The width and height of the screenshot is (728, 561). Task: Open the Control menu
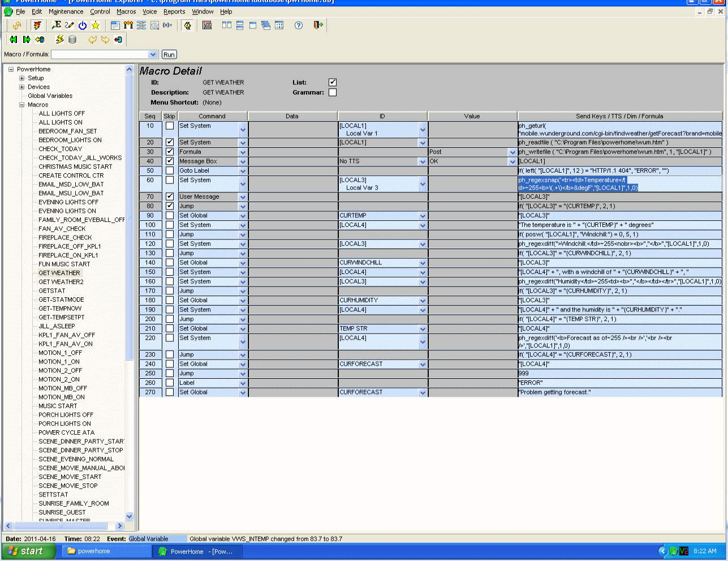(x=100, y=11)
